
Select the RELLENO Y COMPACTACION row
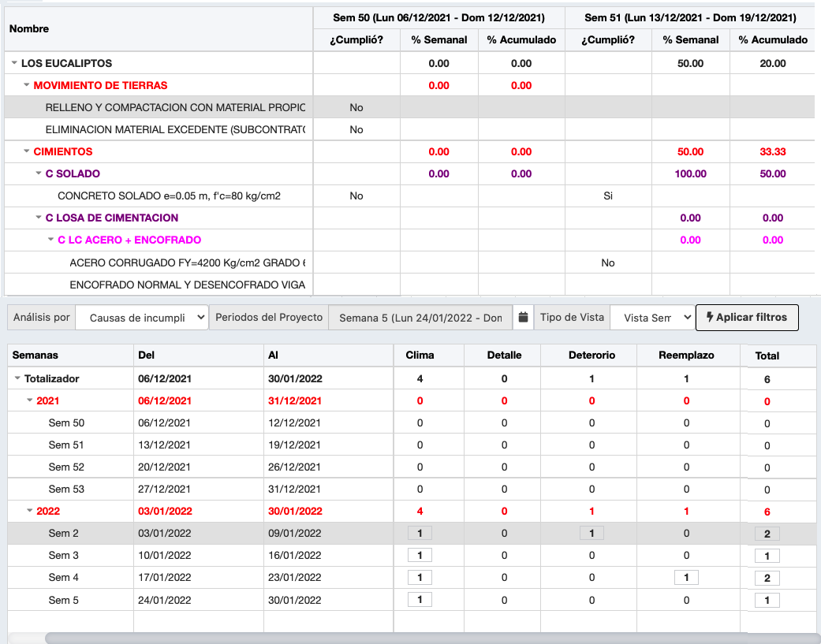point(409,107)
